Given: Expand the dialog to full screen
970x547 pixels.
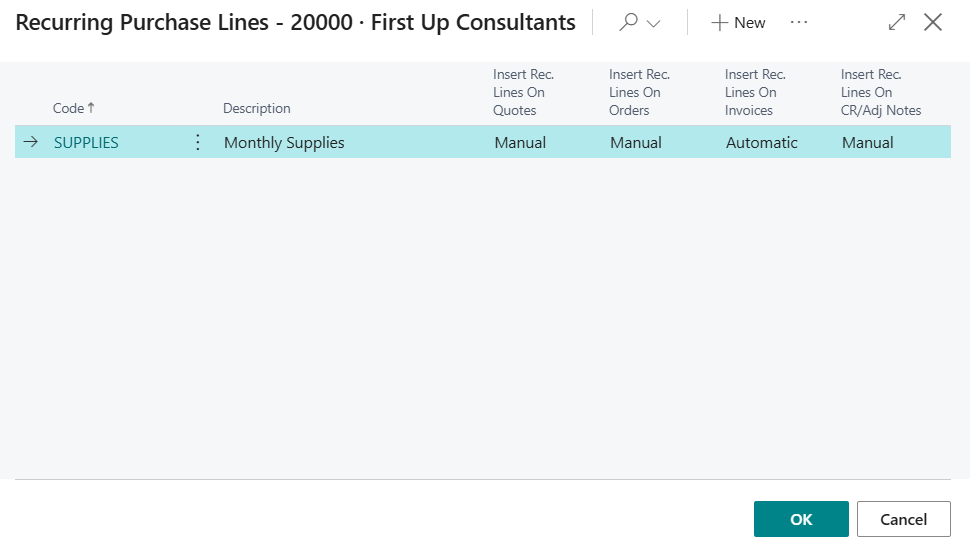Looking at the screenshot, I should click(x=896, y=22).
